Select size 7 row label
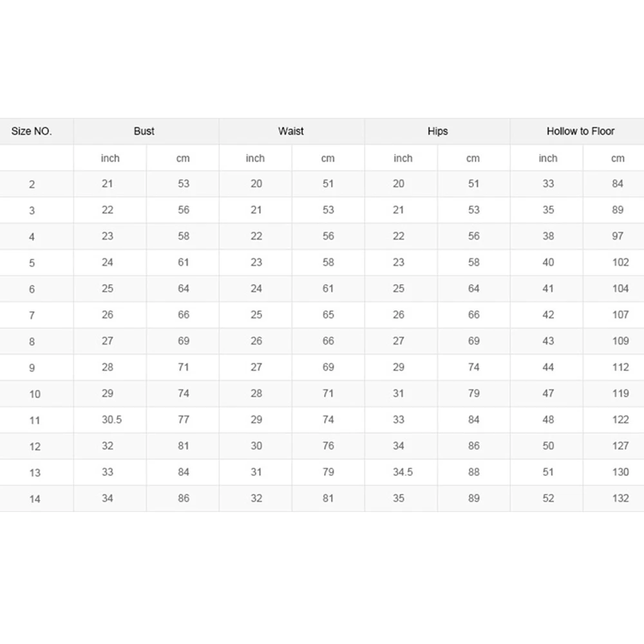 32,316
